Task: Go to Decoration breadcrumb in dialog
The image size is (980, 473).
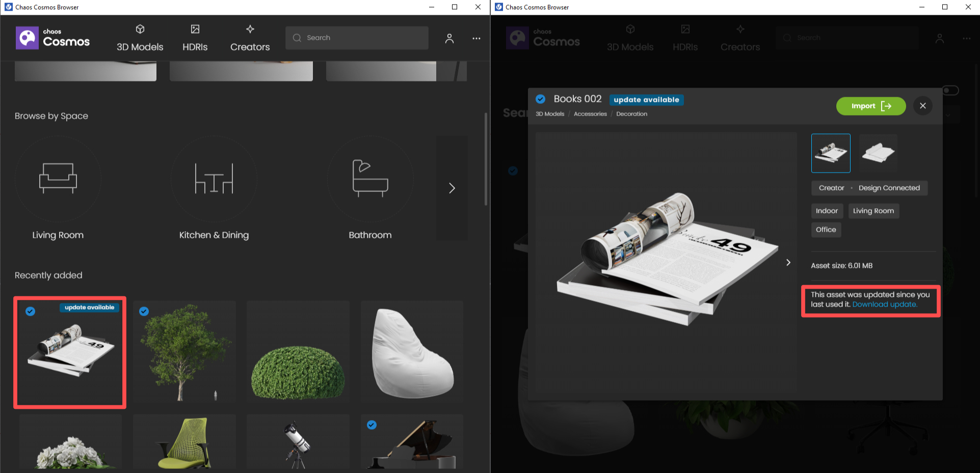Action: [x=632, y=114]
